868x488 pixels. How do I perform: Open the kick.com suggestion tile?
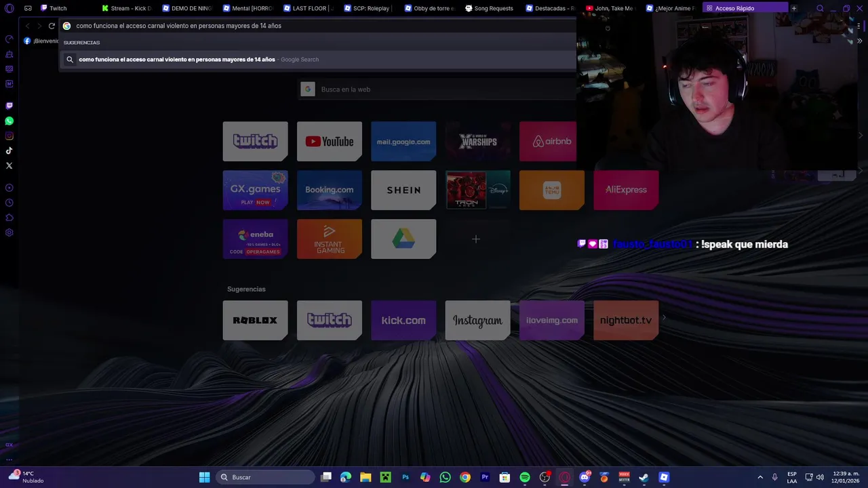(x=403, y=320)
